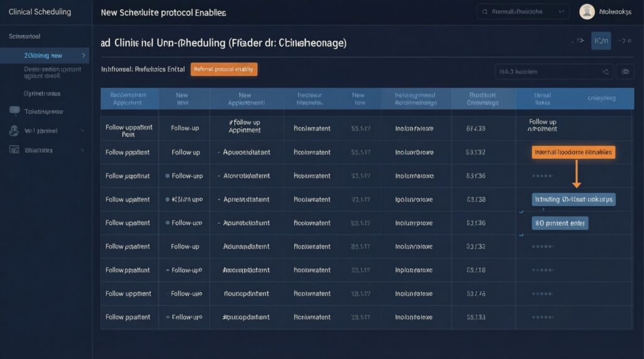Select the sidebar item beside the chat bubble
This screenshot has height=359, width=644.
pos(43,112)
